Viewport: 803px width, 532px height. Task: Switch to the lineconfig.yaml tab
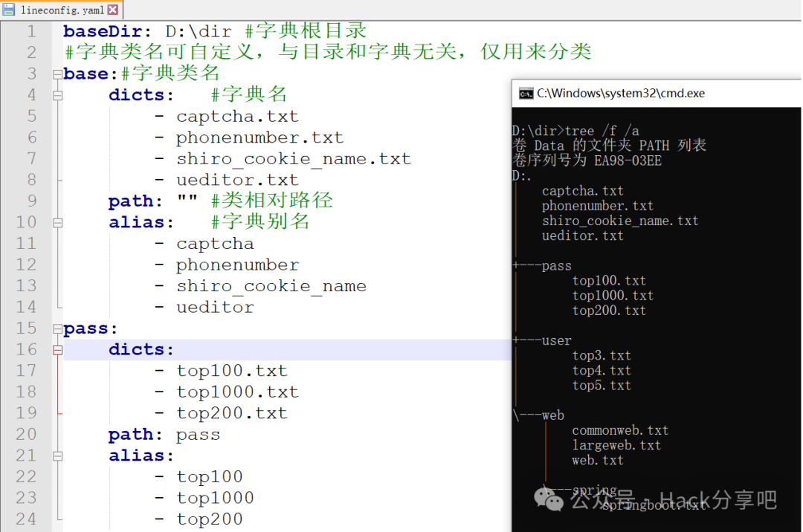pos(62,10)
